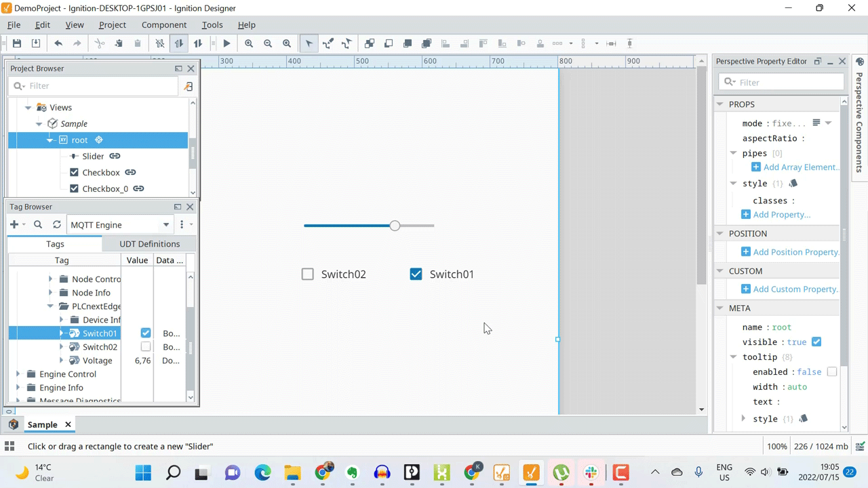
Task: Open the Component menu
Action: 164,24
